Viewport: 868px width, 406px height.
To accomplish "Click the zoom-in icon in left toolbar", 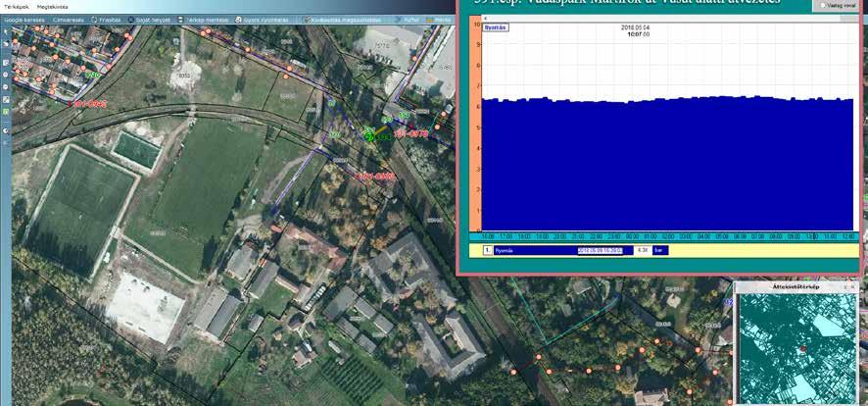I will (6, 75).
